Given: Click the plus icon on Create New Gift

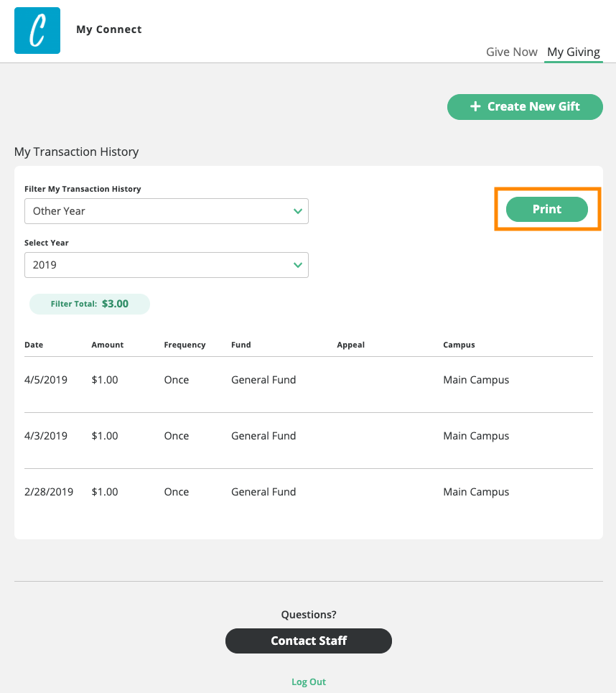Looking at the screenshot, I should coord(475,106).
